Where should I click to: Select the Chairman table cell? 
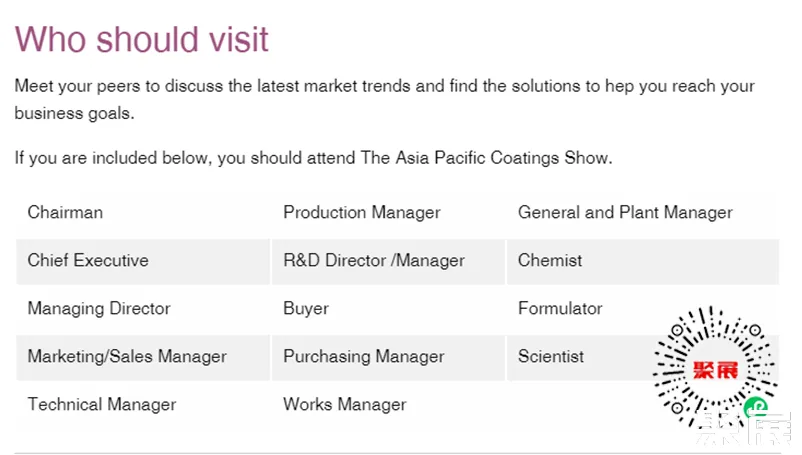click(65, 212)
